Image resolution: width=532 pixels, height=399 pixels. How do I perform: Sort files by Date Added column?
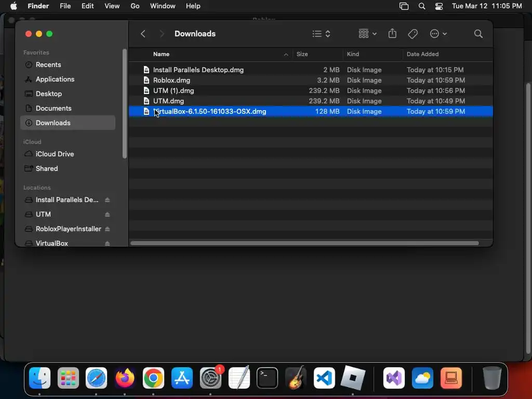click(447, 54)
